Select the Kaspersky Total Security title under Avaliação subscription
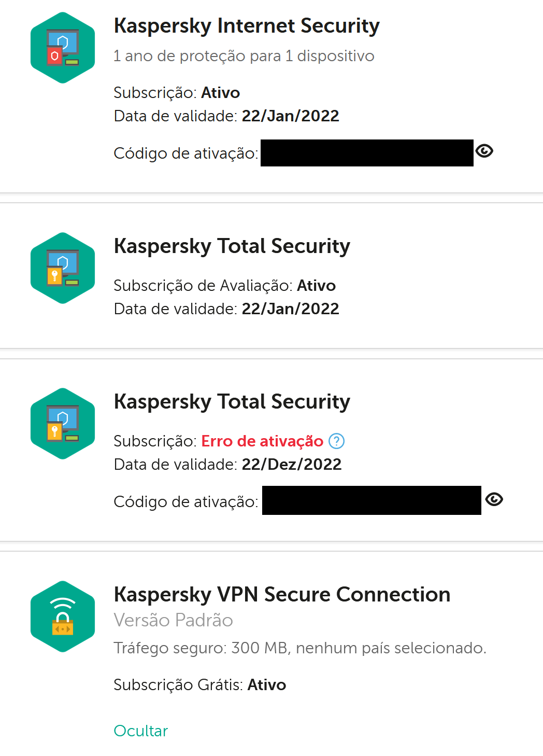The width and height of the screenshot is (543, 756). pyautogui.click(x=232, y=246)
